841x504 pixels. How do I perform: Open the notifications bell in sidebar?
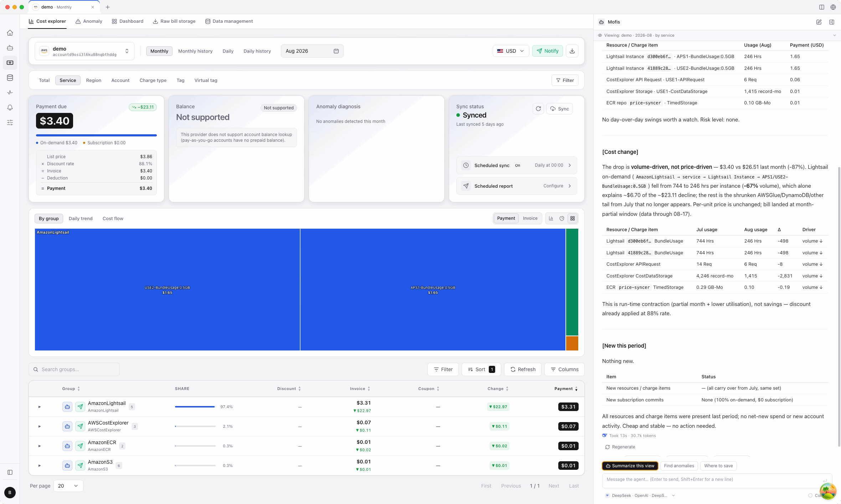pos(10,108)
